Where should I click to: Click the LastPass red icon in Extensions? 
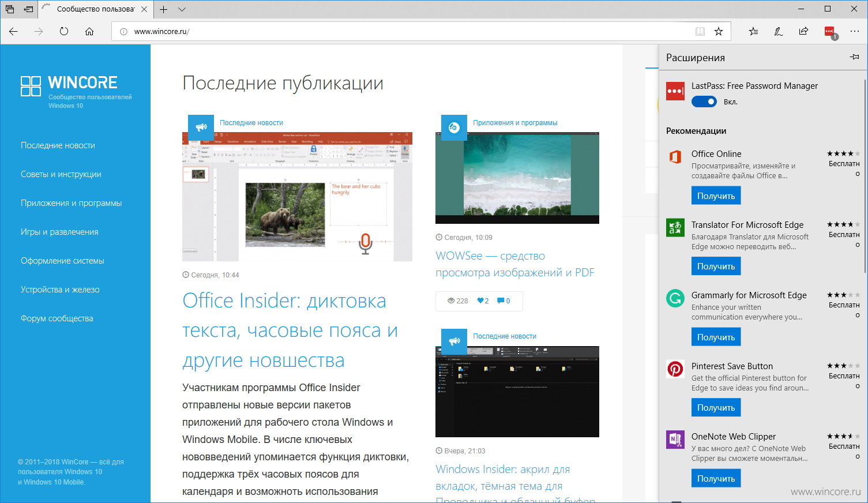[675, 91]
